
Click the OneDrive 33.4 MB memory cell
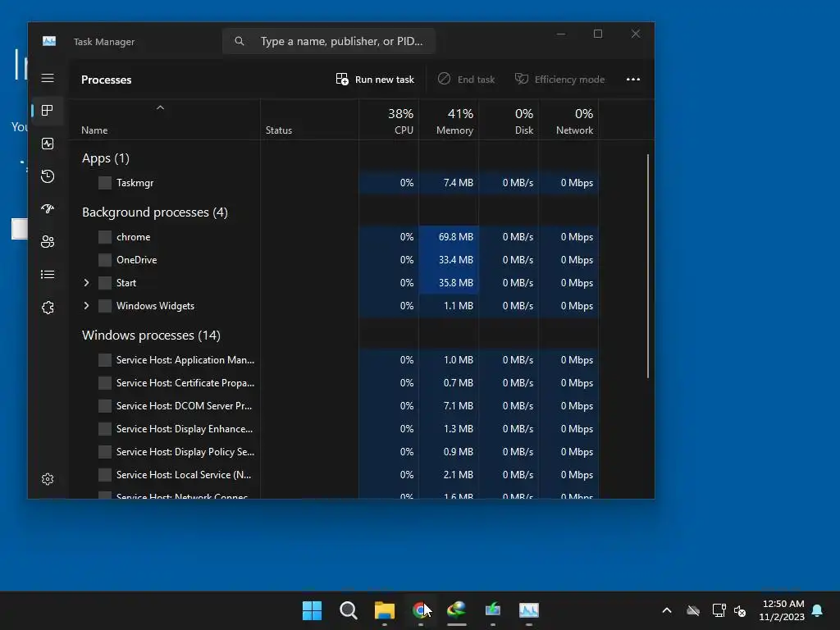pos(449,260)
